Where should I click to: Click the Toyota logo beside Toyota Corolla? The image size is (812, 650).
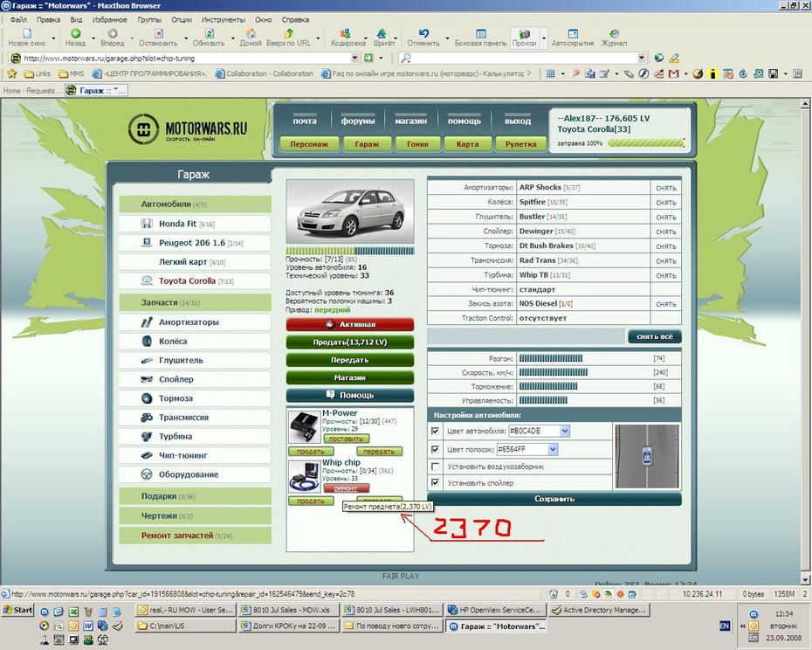point(147,280)
